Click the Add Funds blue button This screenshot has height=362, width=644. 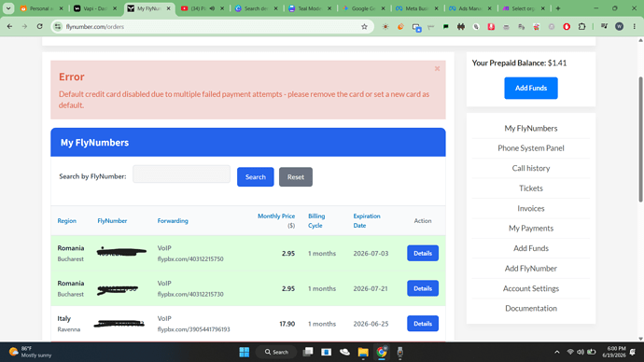click(531, 88)
